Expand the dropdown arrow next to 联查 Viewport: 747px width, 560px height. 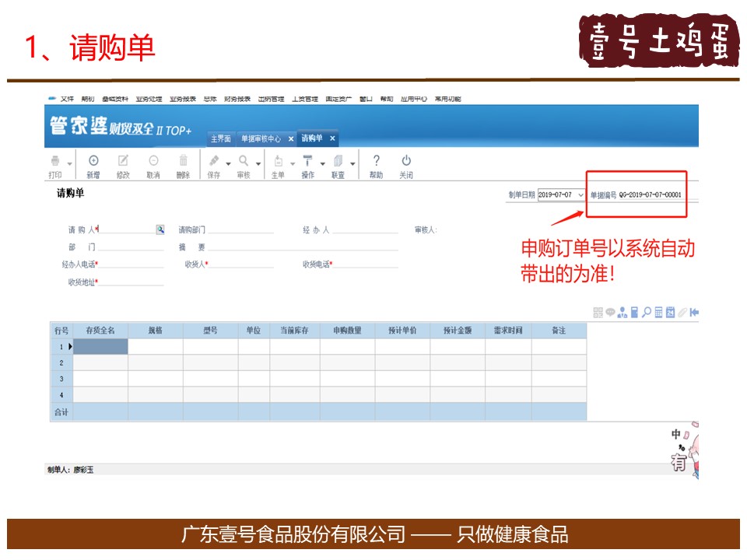[352, 163]
